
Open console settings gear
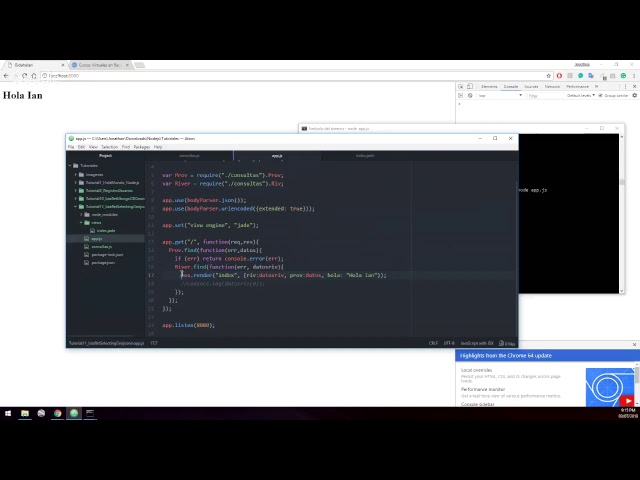[x=634, y=96]
